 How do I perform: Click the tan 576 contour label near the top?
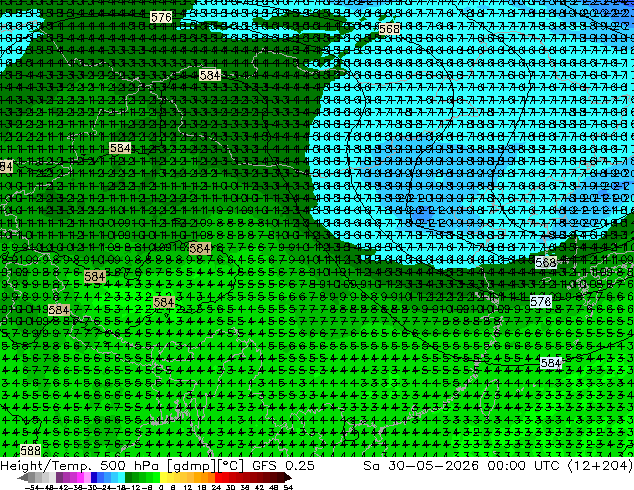tap(161, 17)
